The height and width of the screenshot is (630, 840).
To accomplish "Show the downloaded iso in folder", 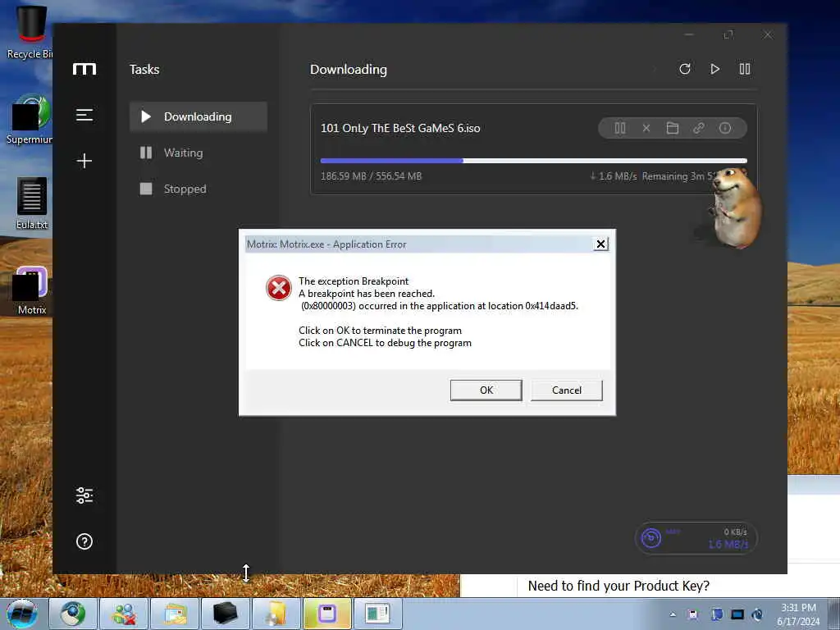I will click(x=673, y=128).
